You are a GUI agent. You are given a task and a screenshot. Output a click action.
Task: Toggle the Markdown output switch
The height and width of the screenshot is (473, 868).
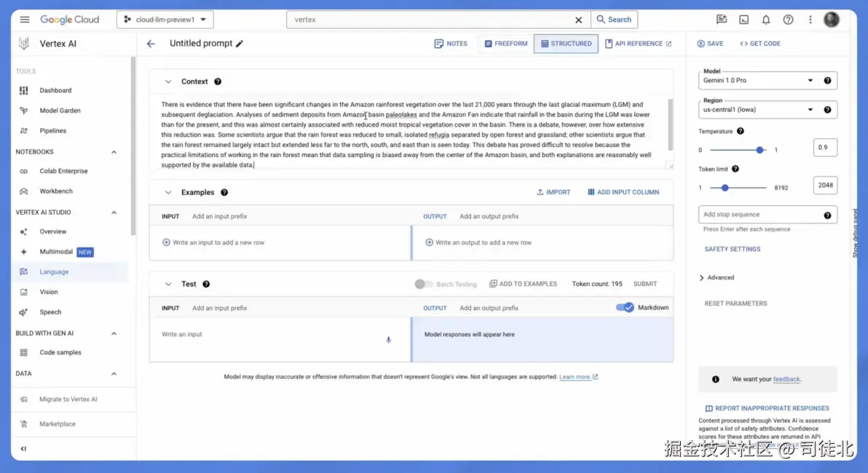click(x=625, y=308)
